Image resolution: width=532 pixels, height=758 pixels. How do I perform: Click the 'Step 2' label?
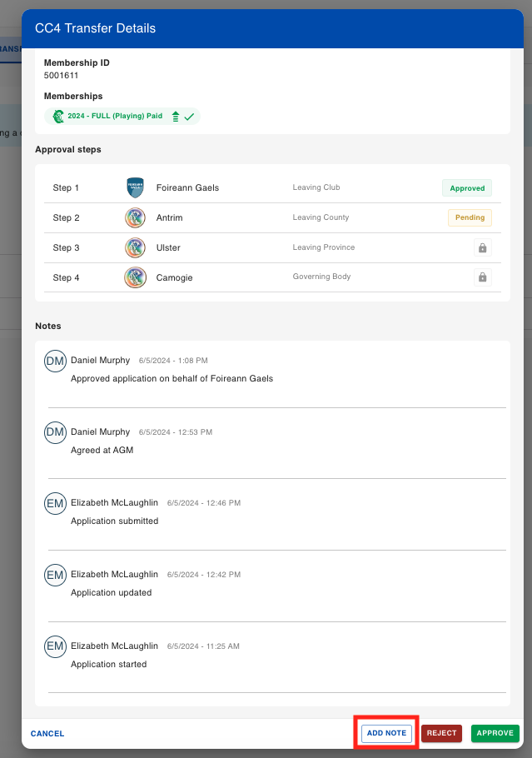click(67, 217)
